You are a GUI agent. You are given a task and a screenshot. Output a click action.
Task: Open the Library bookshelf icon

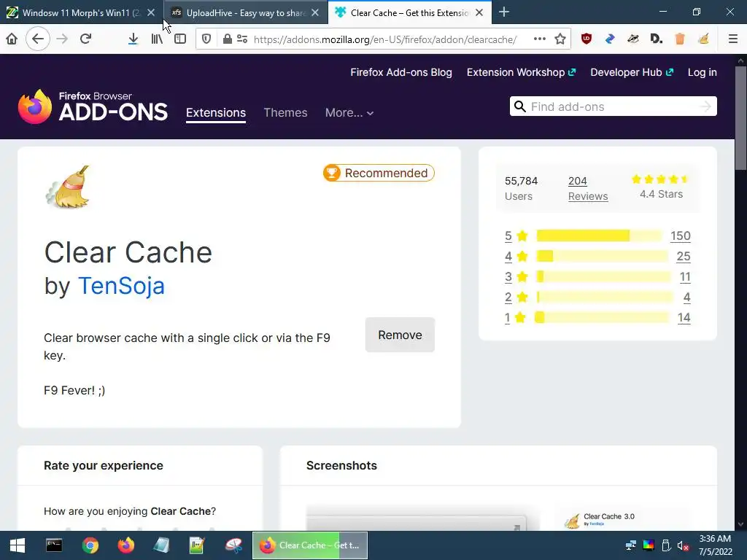[x=157, y=39]
